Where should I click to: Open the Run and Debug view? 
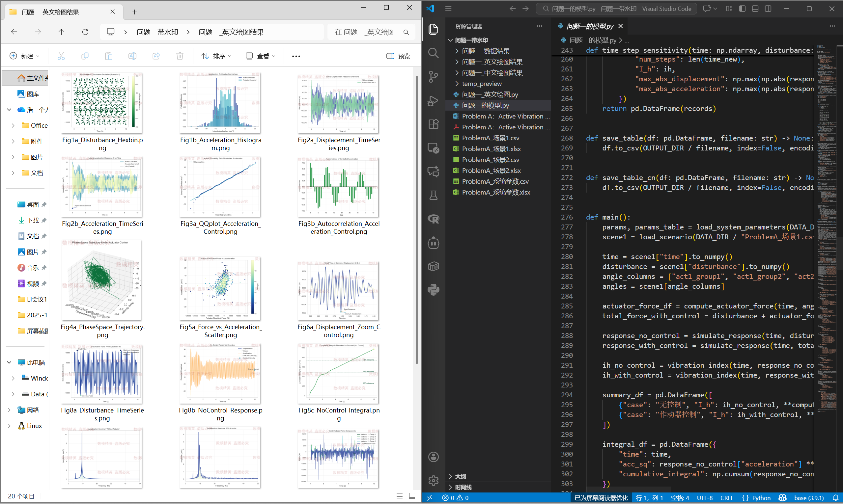tap(433, 100)
